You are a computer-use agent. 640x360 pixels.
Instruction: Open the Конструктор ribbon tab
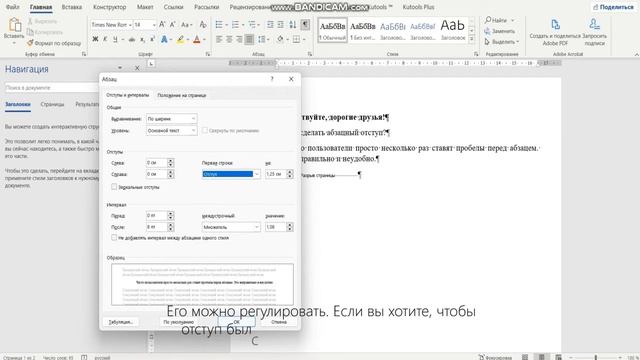point(109,7)
